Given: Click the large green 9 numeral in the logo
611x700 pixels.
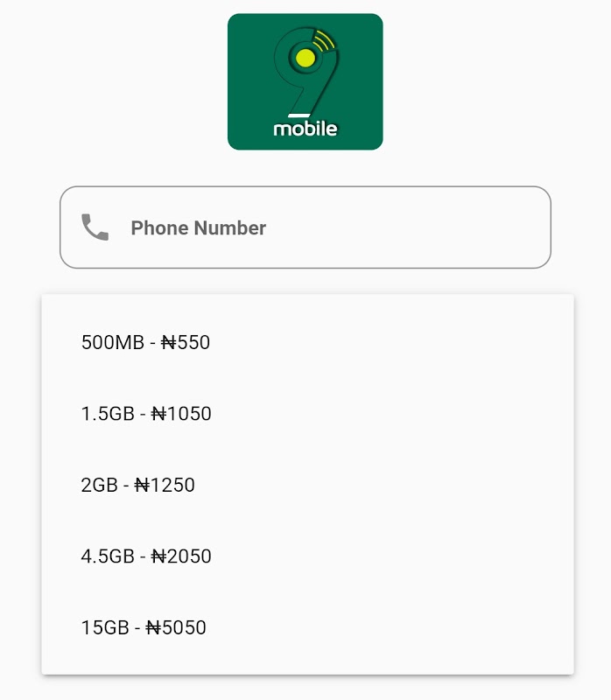Looking at the screenshot, I should click(x=306, y=72).
